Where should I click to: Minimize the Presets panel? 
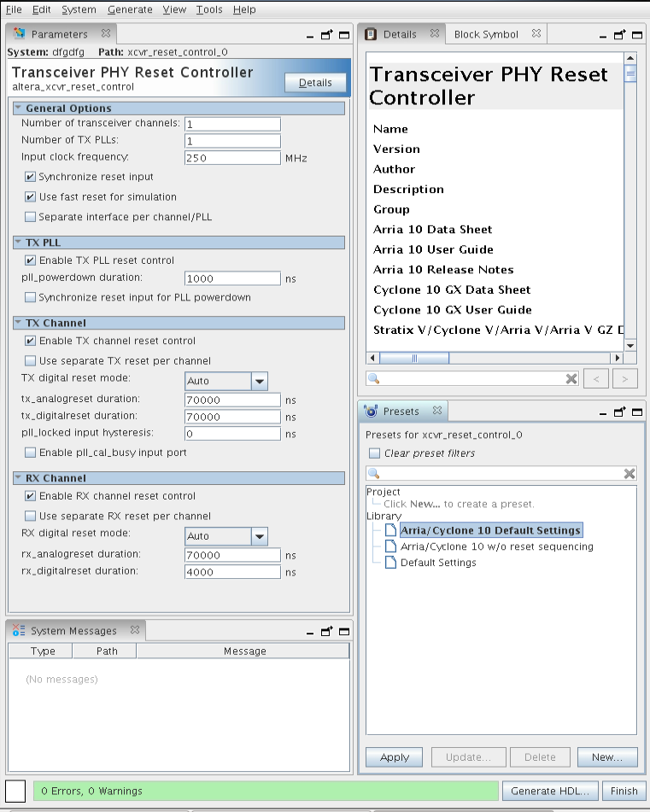pyautogui.click(x=602, y=414)
